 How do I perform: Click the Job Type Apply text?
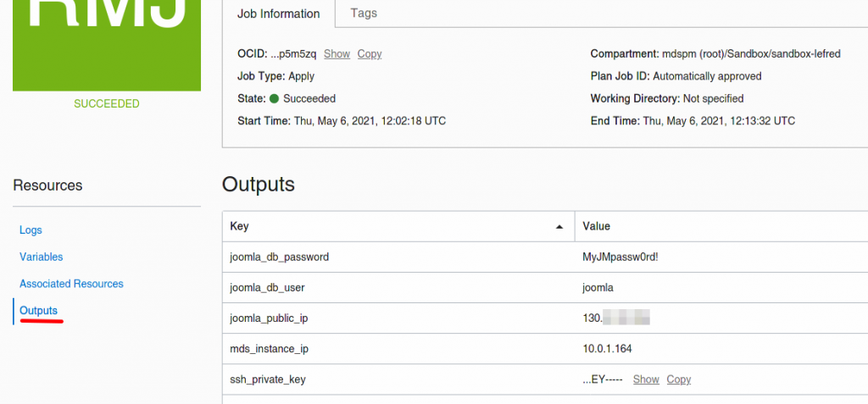click(x=301, y=76)
